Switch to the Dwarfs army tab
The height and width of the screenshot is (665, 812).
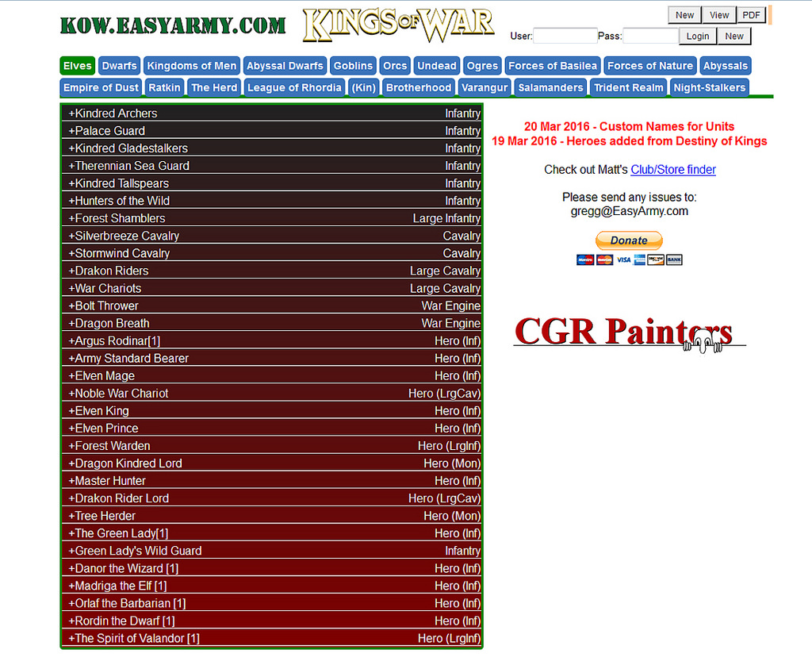(120, 66)
